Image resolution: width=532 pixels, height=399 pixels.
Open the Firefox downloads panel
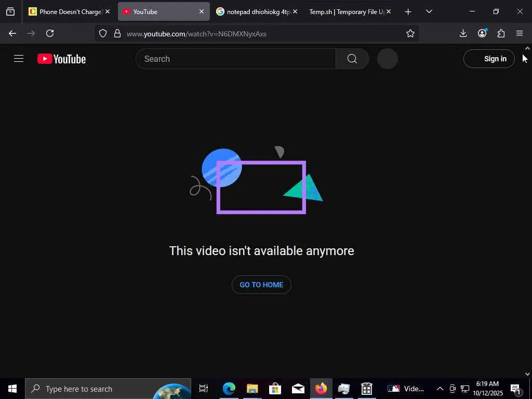point(463,33)
